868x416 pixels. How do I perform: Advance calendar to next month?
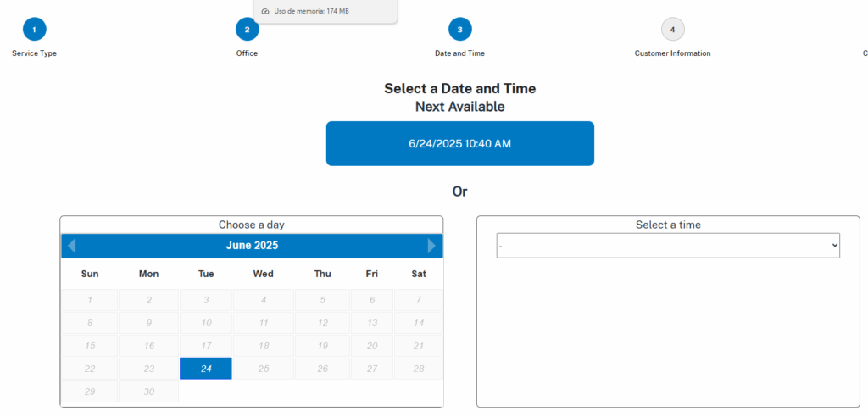[431, 246]
